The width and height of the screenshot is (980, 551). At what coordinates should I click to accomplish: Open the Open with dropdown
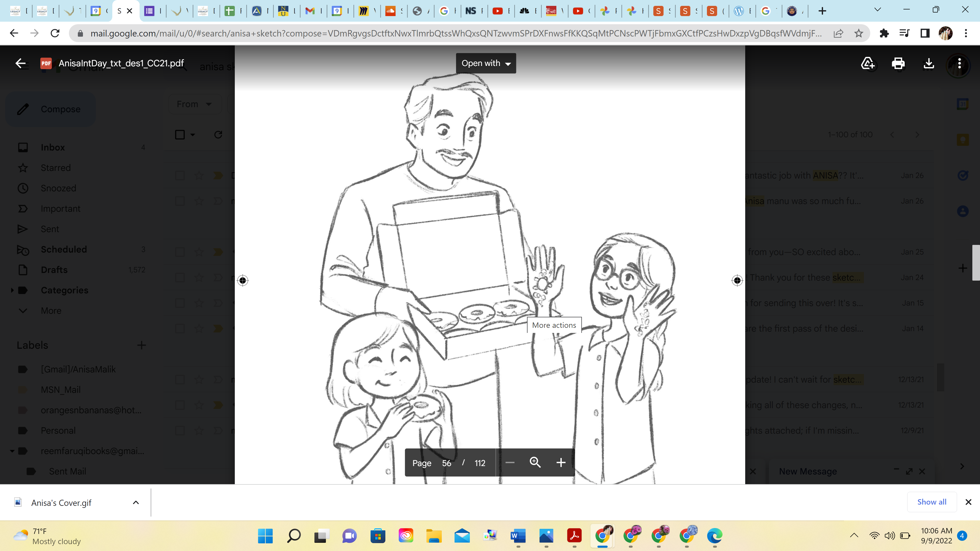pyautogui.click(x=486, y=63)
